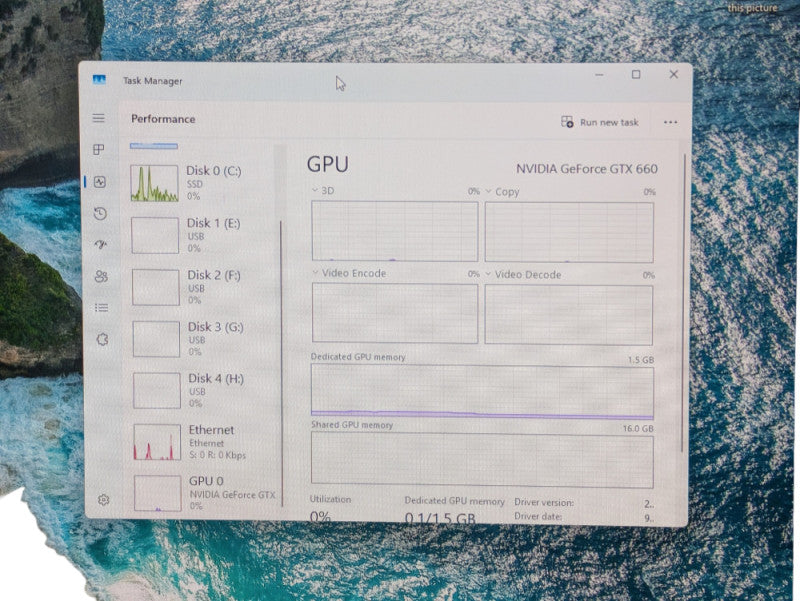Open the App history icon
800x601 pixels.
(x=101, y=213)
